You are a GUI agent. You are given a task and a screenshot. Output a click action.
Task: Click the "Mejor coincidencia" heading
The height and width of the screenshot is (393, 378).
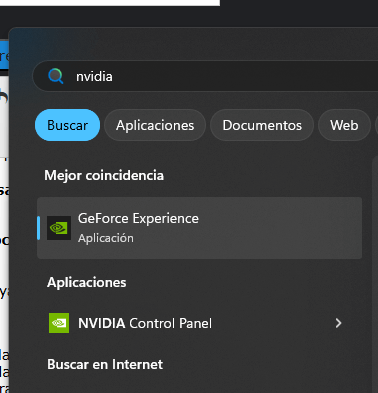click(104, 175)
